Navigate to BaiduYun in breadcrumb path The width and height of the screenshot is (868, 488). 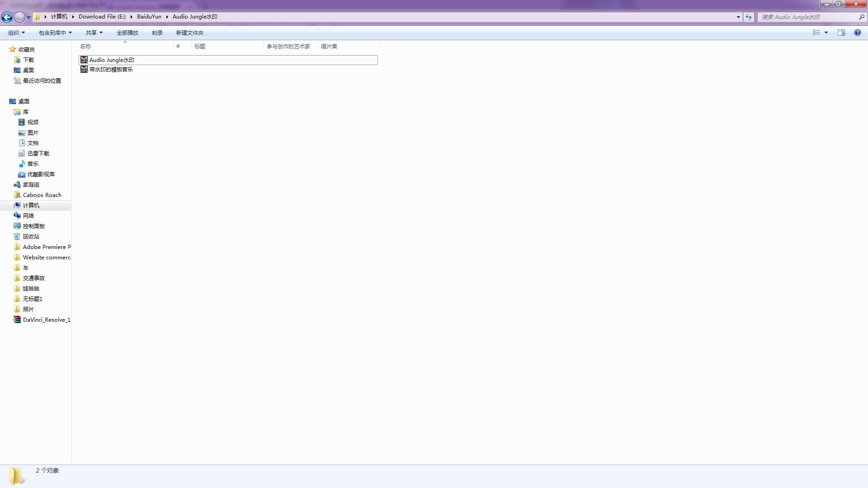tap(149, 16)
